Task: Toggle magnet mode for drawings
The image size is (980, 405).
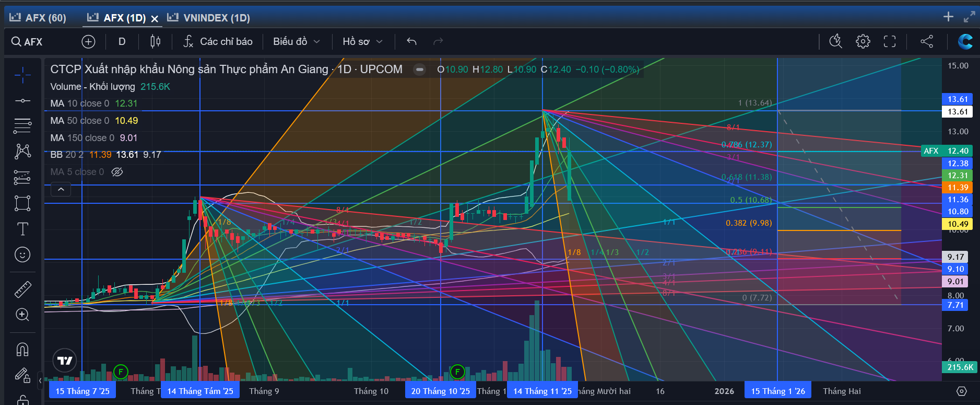Action: [x=22, y=349]
